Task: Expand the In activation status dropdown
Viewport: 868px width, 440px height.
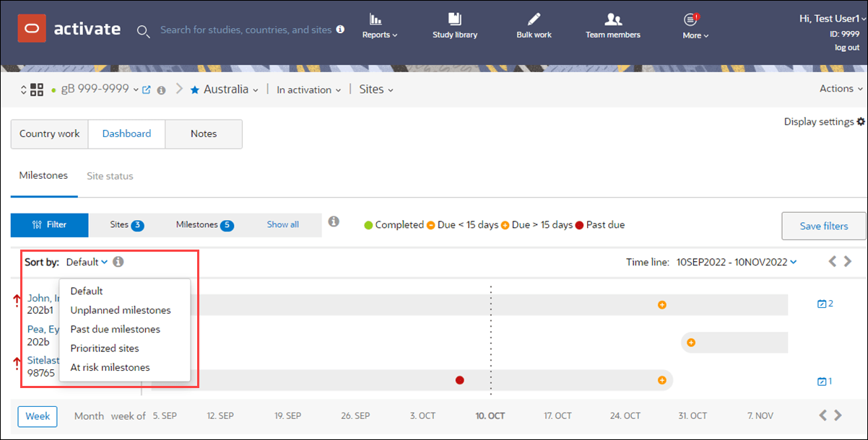Action: (x=308, y=89)
